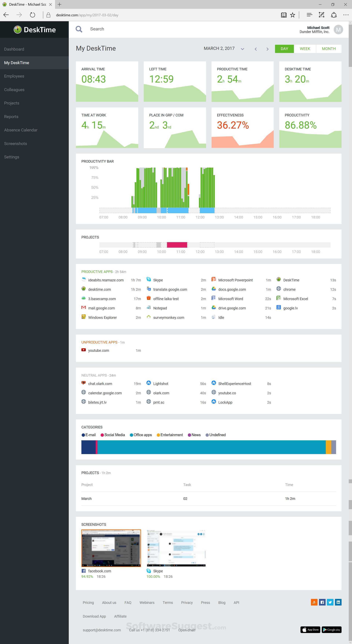The width and height of the screenshot is (352, 644).
Task: Click the Twitter icon in the footer
Action: tap(330, 602)
